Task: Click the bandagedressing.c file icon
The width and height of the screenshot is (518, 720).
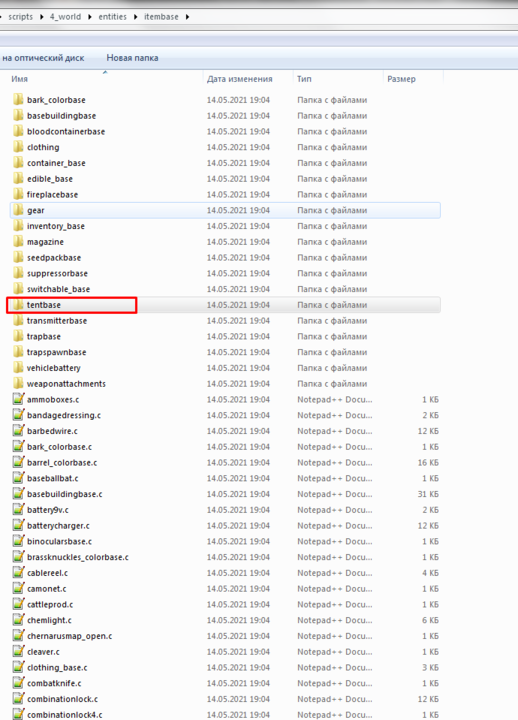Action: 18,415
